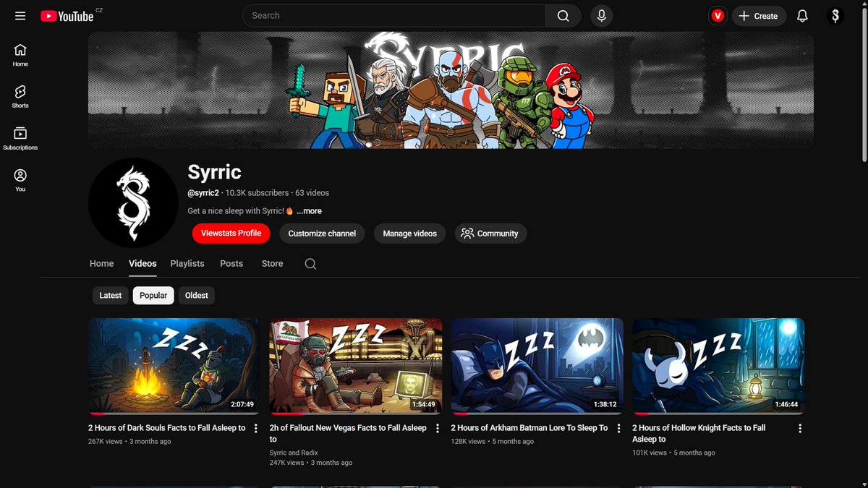Screen dimensions: 868x488
Task: Click the 2:07:49 duration badge
Action: (242, 405)
